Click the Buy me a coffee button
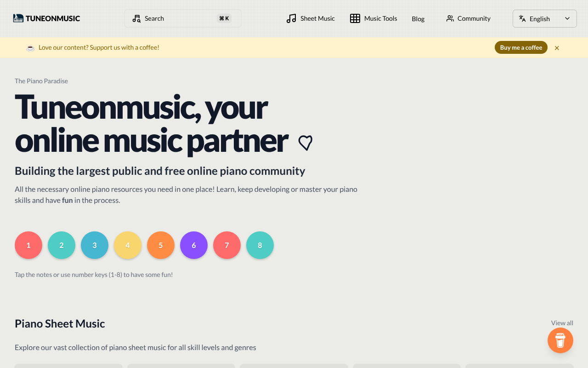Viewport: 588px width, 368px height. click(x=521, y=47)
